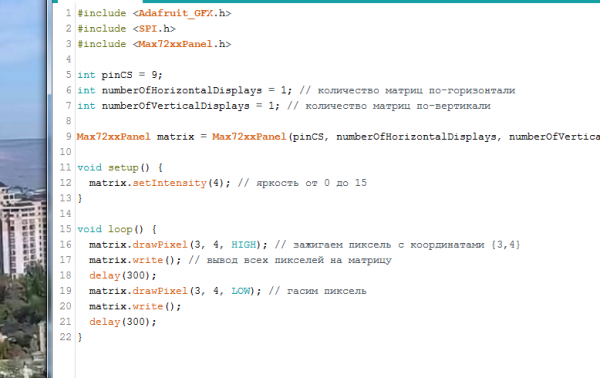Click the LOW constant on line 19
Image resolution: width=600 pixels, height=378 pixels.
click(240, 291)
